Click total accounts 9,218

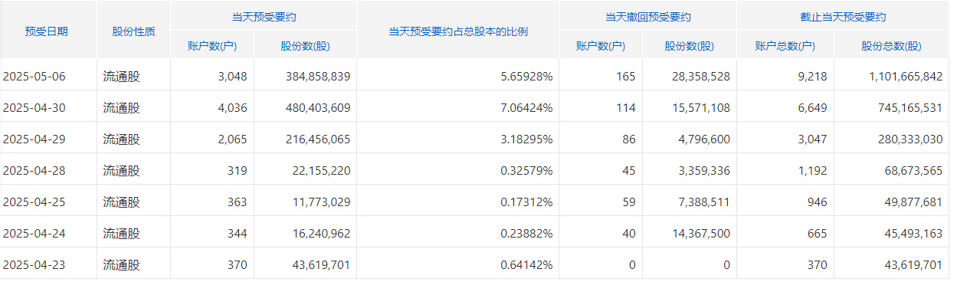click(813, 76)
